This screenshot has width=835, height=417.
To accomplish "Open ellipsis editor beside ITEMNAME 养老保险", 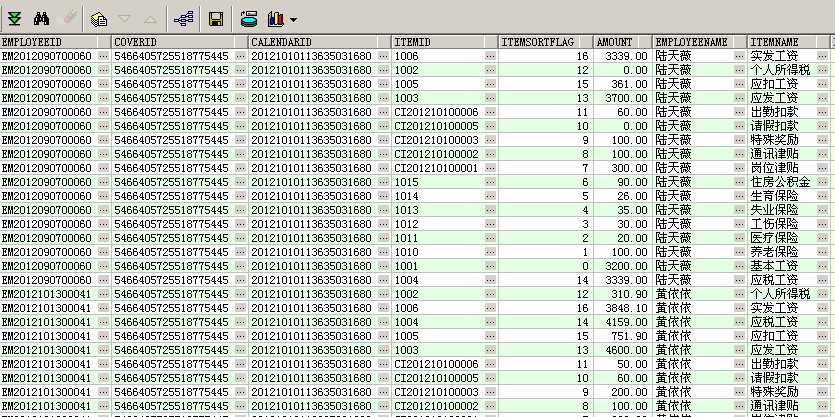I will 822,252.
